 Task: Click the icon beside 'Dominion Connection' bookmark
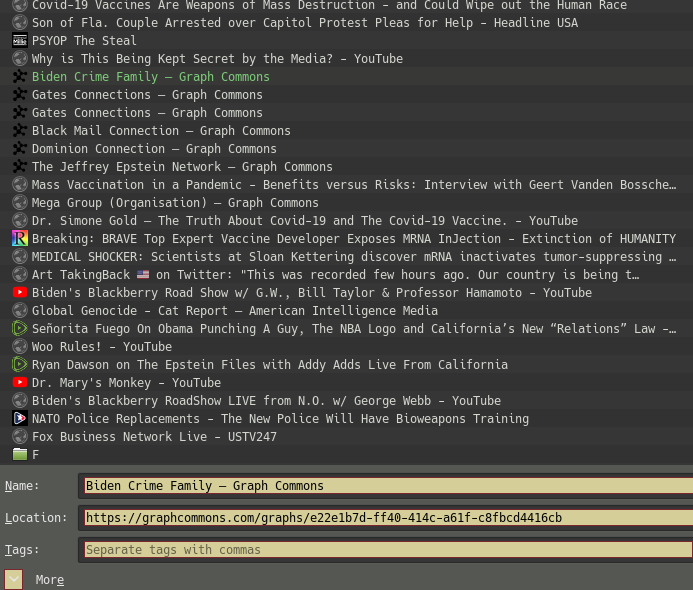[19, 148]
